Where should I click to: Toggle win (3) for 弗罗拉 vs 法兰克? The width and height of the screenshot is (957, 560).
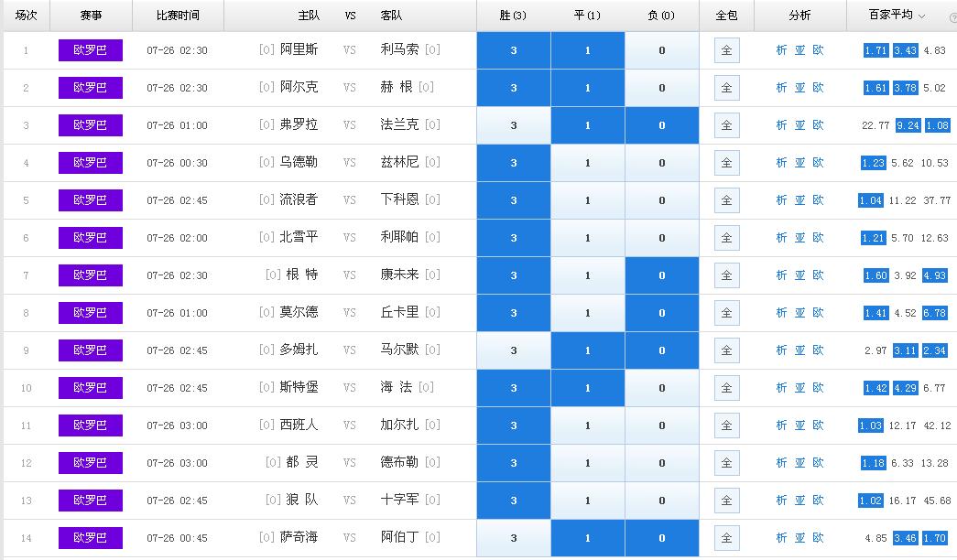[x=513, y=125]
